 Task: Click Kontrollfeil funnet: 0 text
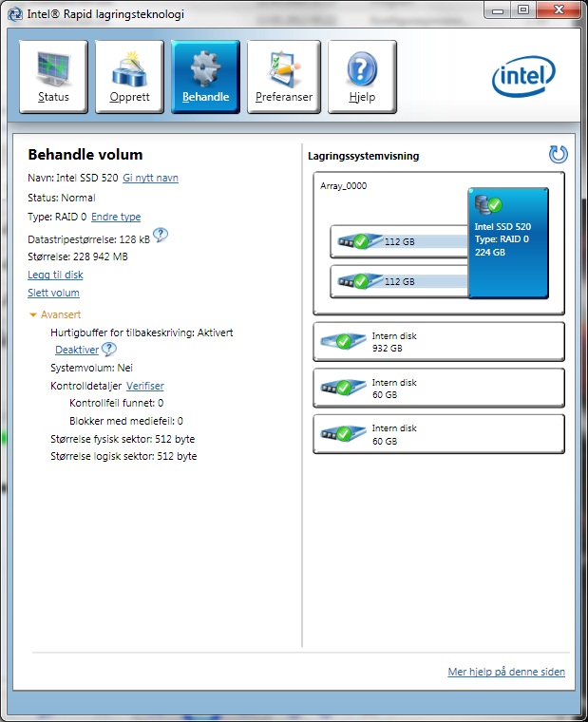coord(117,403)
